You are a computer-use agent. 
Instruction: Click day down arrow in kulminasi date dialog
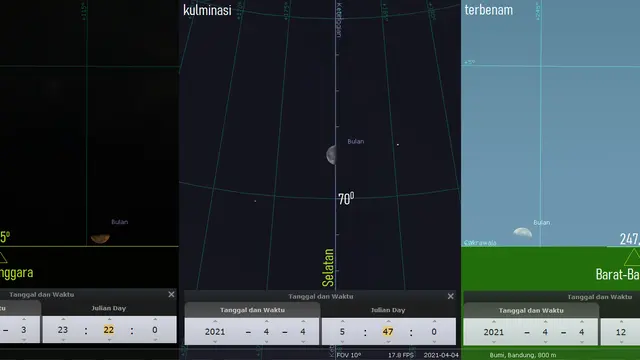tap(303, 342)
